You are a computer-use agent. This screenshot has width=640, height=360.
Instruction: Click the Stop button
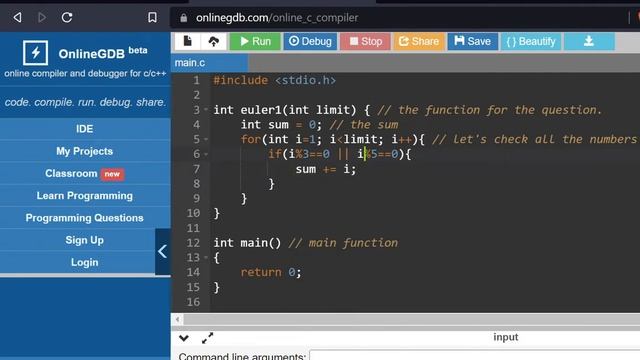[x=365, y=41]
